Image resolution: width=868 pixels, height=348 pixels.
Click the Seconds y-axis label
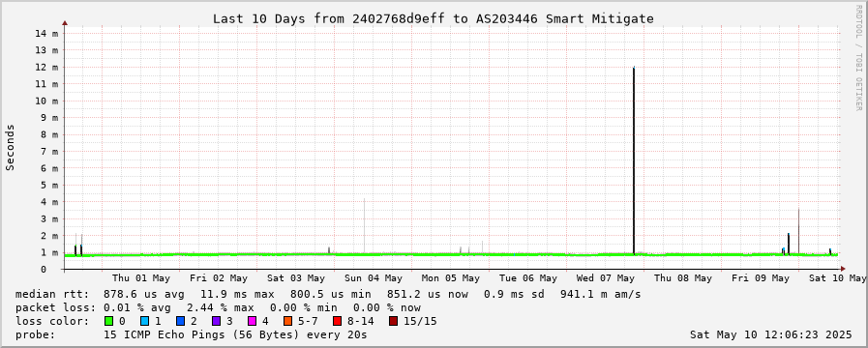(11, 147)
